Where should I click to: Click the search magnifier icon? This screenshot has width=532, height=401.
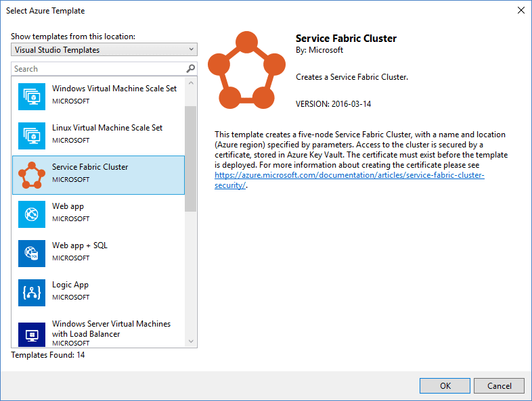(x=191, y=69)
